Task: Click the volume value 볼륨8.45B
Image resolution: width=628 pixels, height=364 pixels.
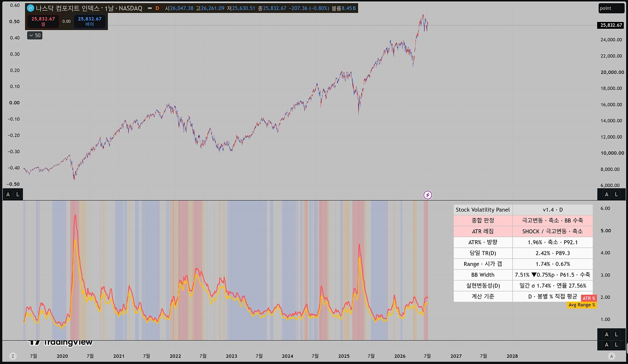Action: coord(344,8)
